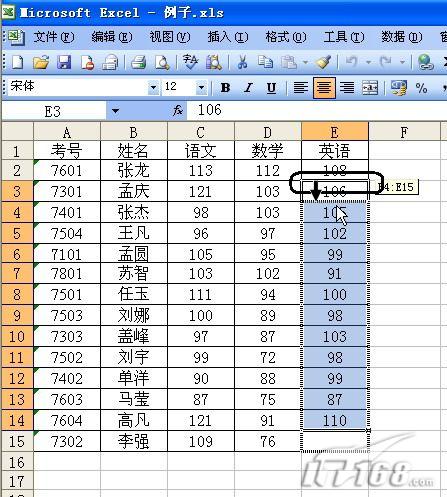This screenshot has height=497, width=447.
Task: Open the font name dropdown
Action: pyautogui.click(x=153, y=88)
